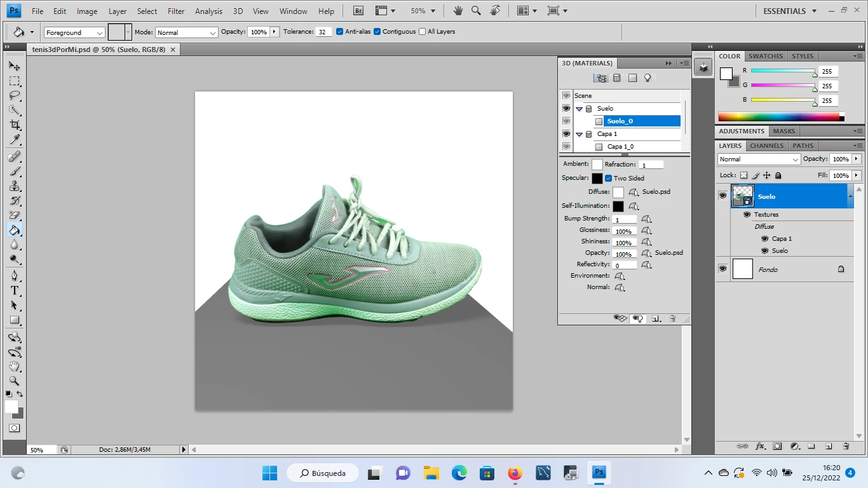Open layer style fx menu

pyautogui.click(x=759, y=447)
